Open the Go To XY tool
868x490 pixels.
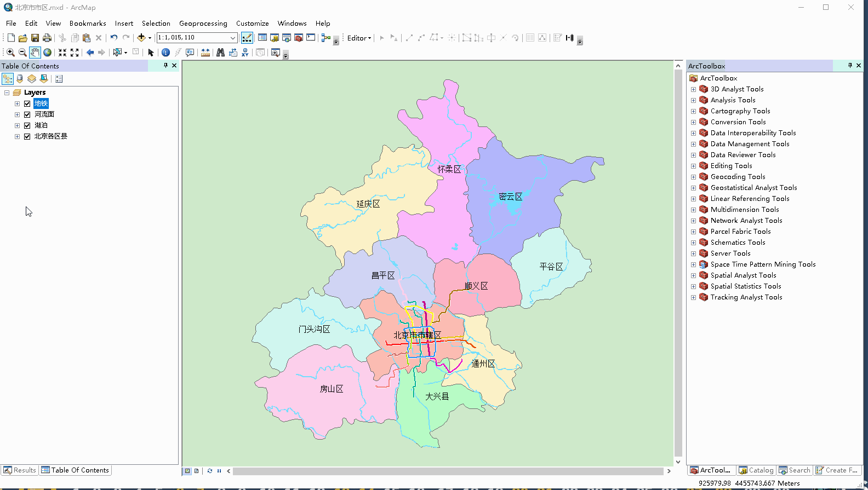coord(245,53)
